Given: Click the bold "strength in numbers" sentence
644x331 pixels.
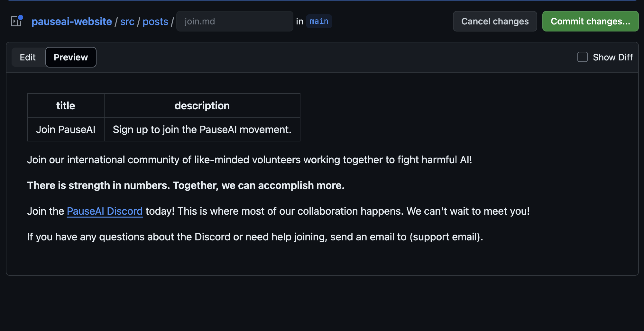Looking at the screenshot, I should (x=186, y=185).
